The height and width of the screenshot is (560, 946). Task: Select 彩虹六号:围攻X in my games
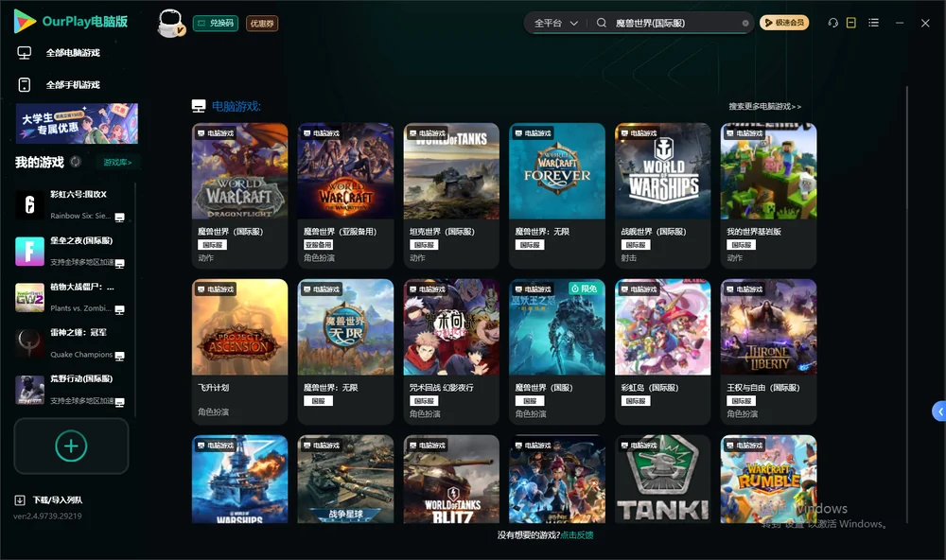71,205
